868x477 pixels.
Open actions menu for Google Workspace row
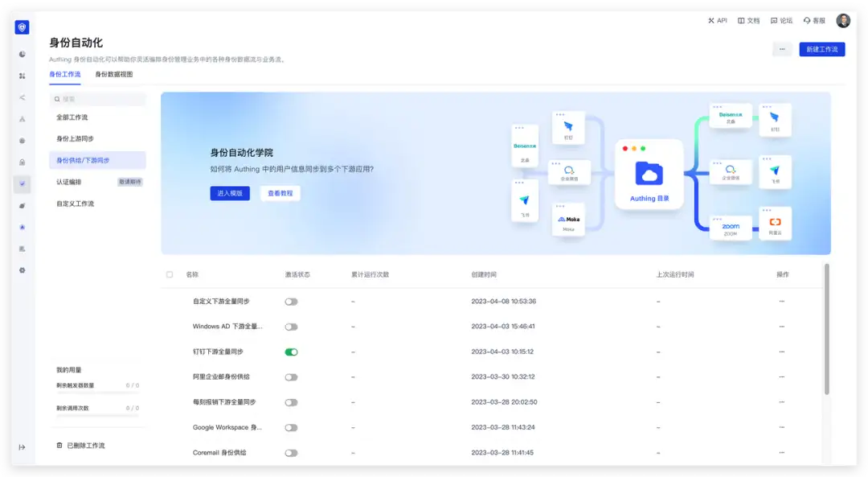[782, 427]
